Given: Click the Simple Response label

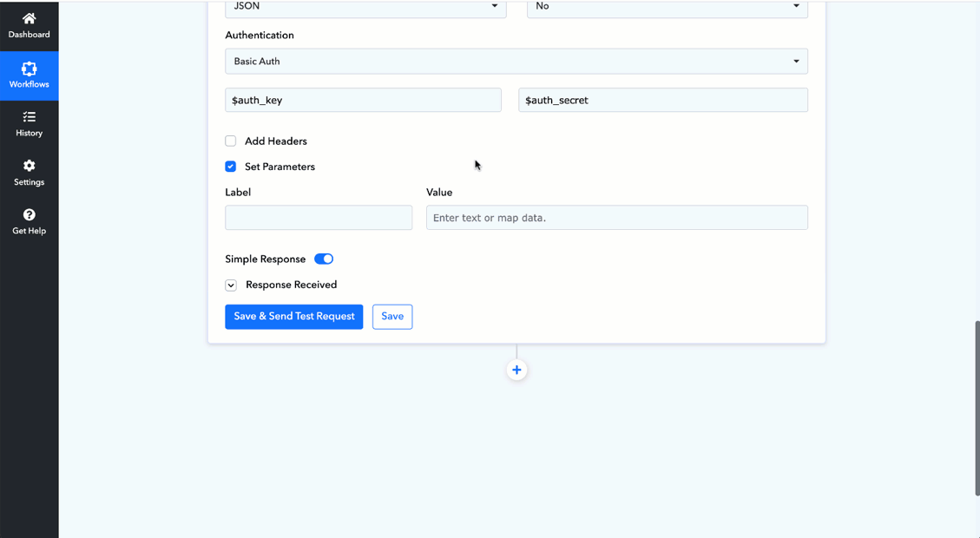Looking at the screenshot, I should pyautogui.click(x=265, y=259).
